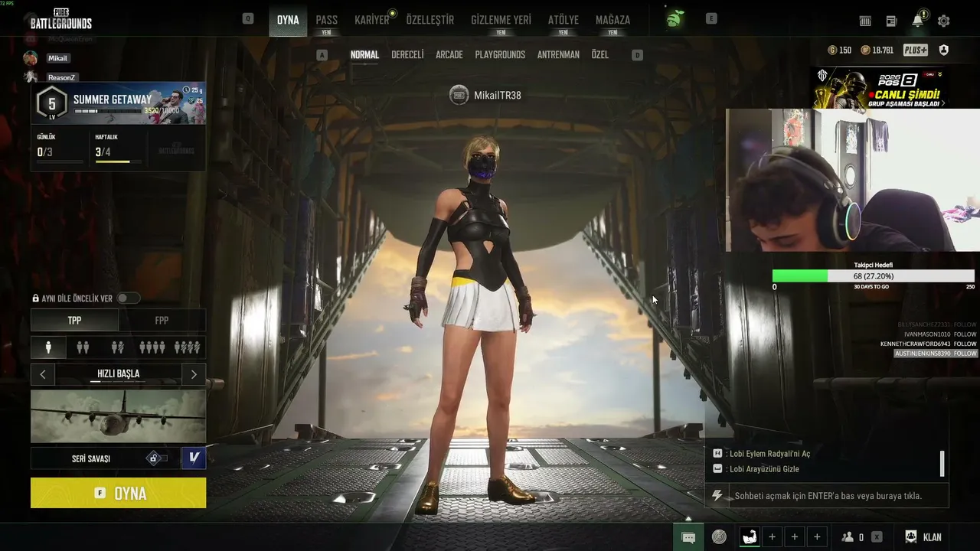The width and height of the screenshot is (980, 551).
Task: Click the X key next to friends count
Action: (877, 537)
